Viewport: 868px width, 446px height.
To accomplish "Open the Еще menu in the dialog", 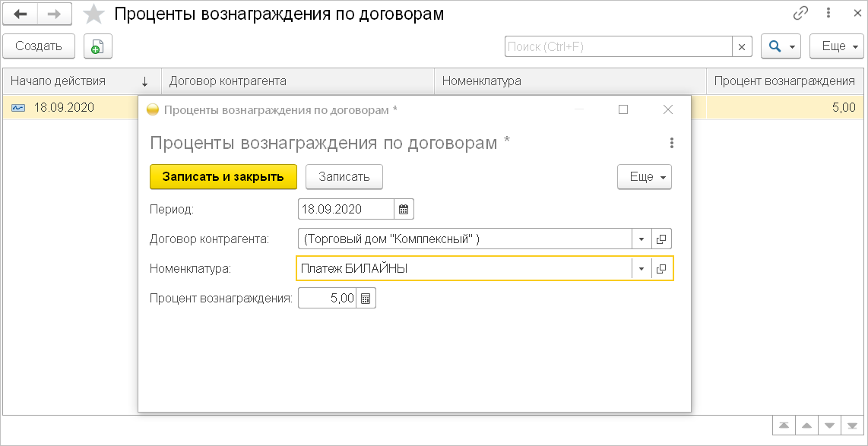I will (644, 177).
